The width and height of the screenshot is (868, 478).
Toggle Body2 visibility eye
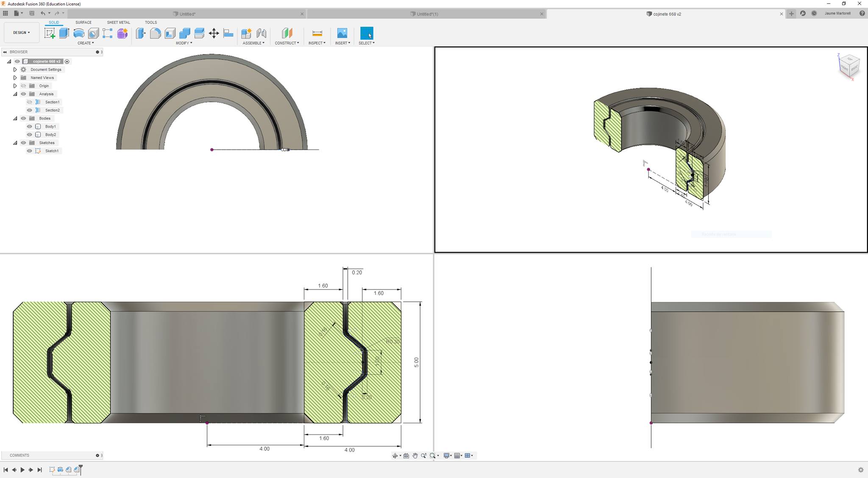(x=30, y=135)
